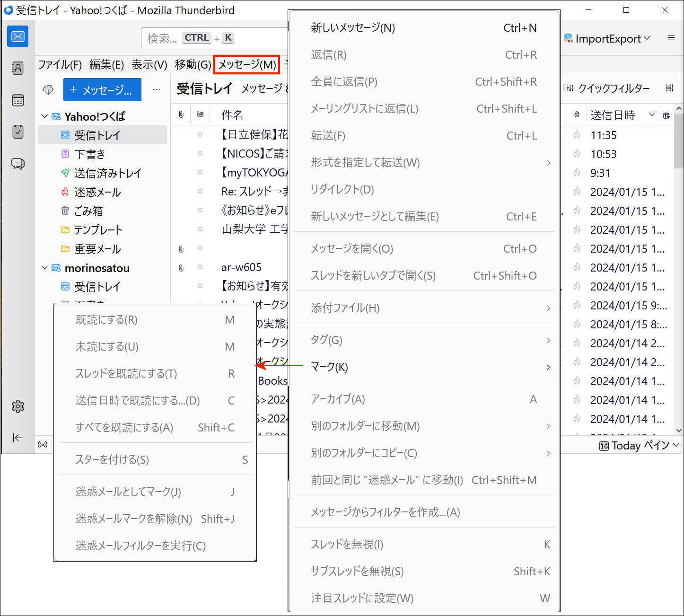Image resolution: width=684 pixels, height=616 pixels.
Task: Open the Calendar icon in sidebar
Action: coord(18,100)
